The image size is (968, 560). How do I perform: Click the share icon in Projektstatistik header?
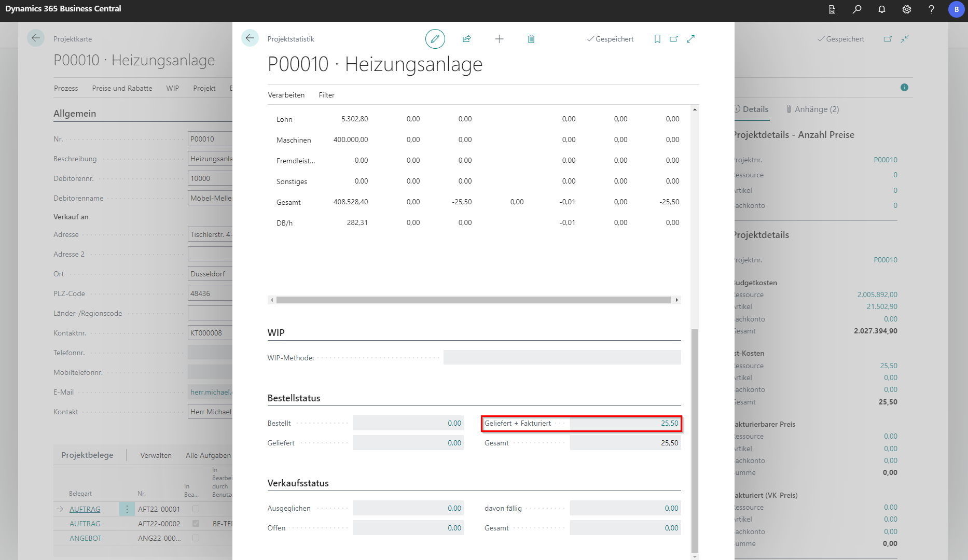[466, 39]
